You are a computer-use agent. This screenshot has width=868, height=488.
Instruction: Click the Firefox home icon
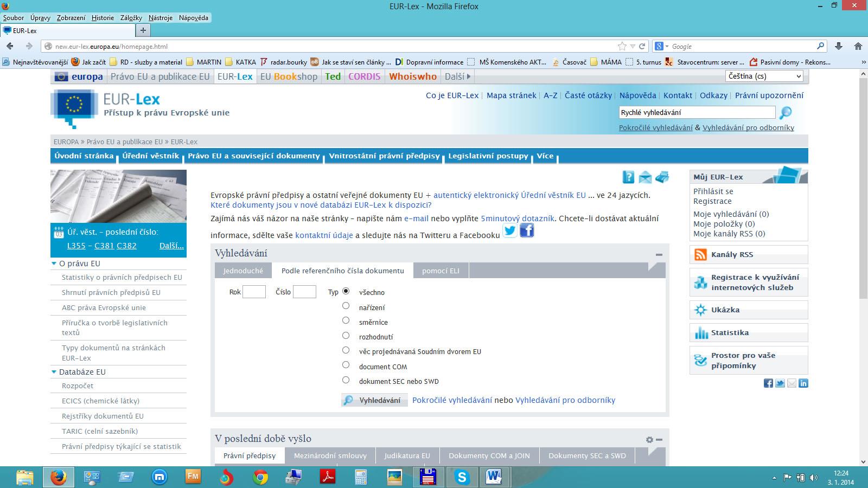tap(858, 46)
